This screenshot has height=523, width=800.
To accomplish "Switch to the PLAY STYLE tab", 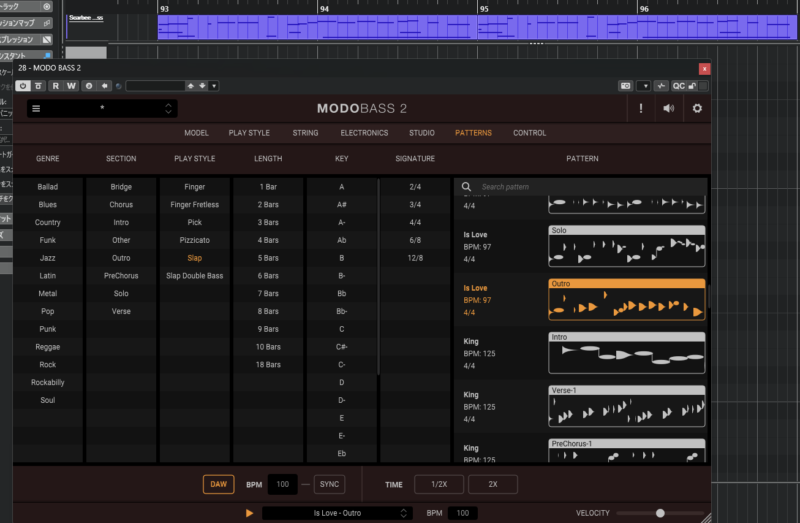I will point(249,133).
